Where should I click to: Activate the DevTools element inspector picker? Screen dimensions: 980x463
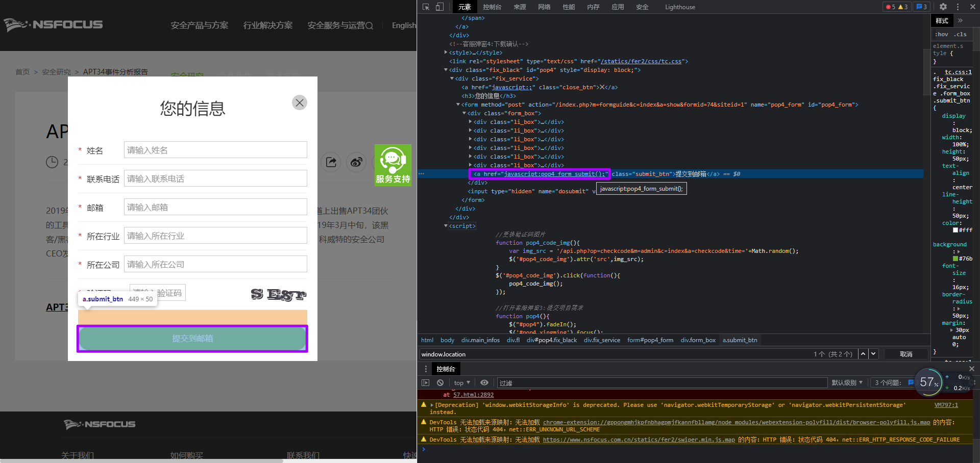point(426,7)
